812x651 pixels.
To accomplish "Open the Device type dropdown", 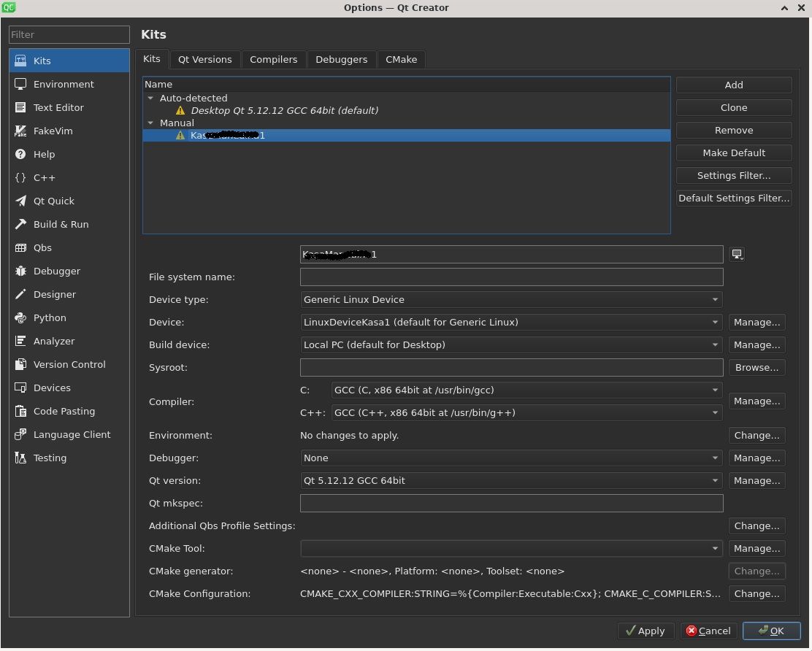I will 511,300.
